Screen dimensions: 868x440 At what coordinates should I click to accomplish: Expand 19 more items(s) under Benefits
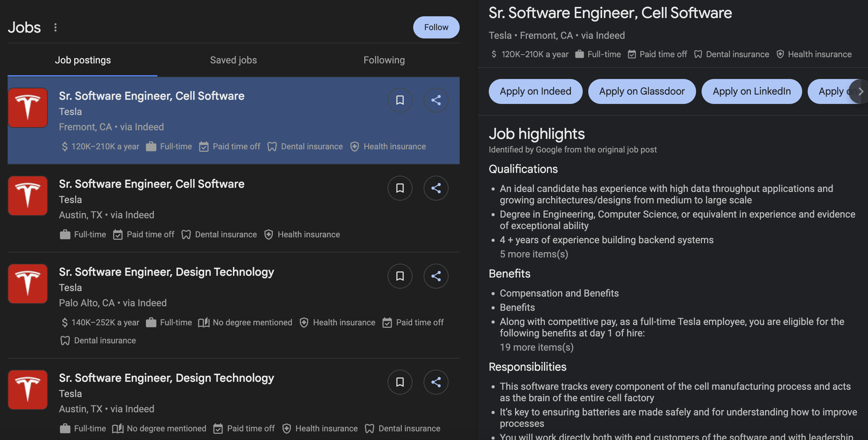pos(537,347)
